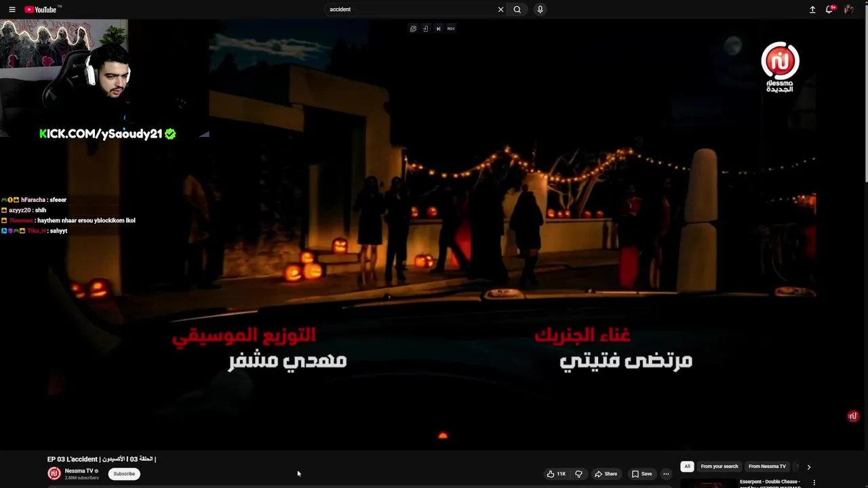Click chat message from azyyz20 'shih'
Image resolution: width=868 pixels, height=488 pixels.
(24, 210)
